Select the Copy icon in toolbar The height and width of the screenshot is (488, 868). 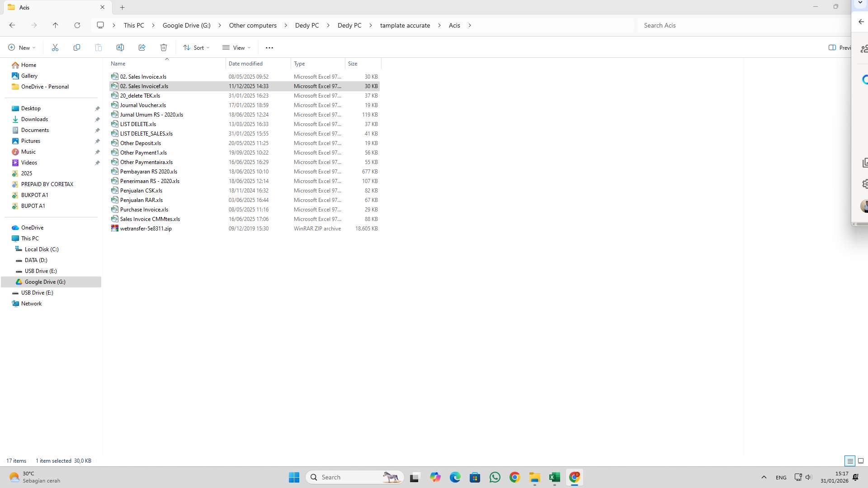(77, 47)
